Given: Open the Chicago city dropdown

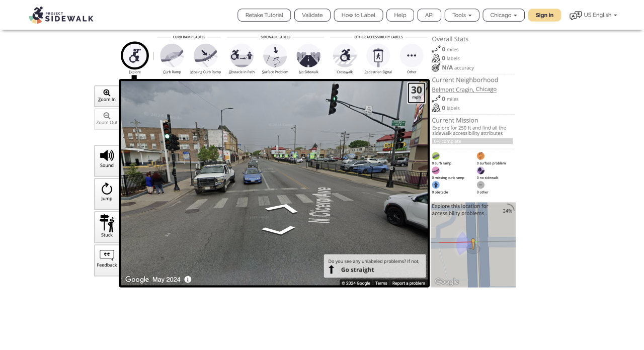Looking at the screenshot, I should (x=504, y=15).
